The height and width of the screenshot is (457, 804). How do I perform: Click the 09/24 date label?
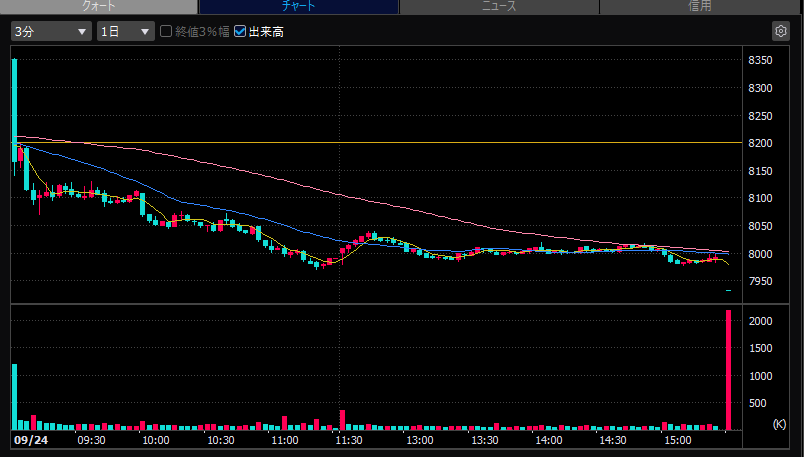pos(31,440)
